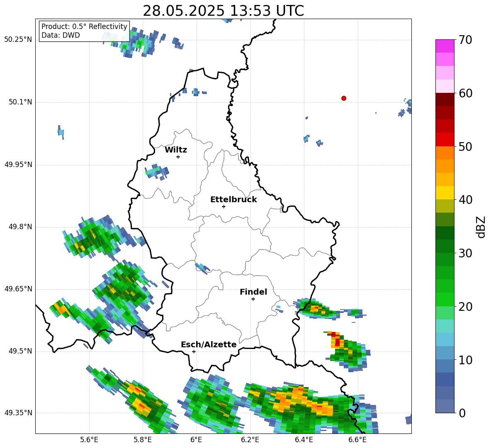Image resolution: width=491 pixels, height=448 pixels.
Task: Click the Wiltz station cross marker
Action: coord(178,157)
